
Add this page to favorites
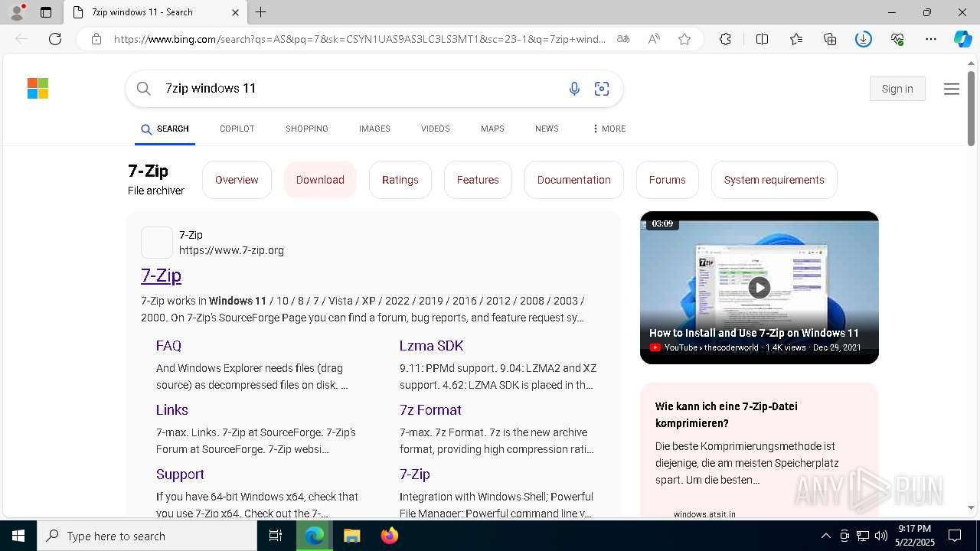[x=684, y=39]
